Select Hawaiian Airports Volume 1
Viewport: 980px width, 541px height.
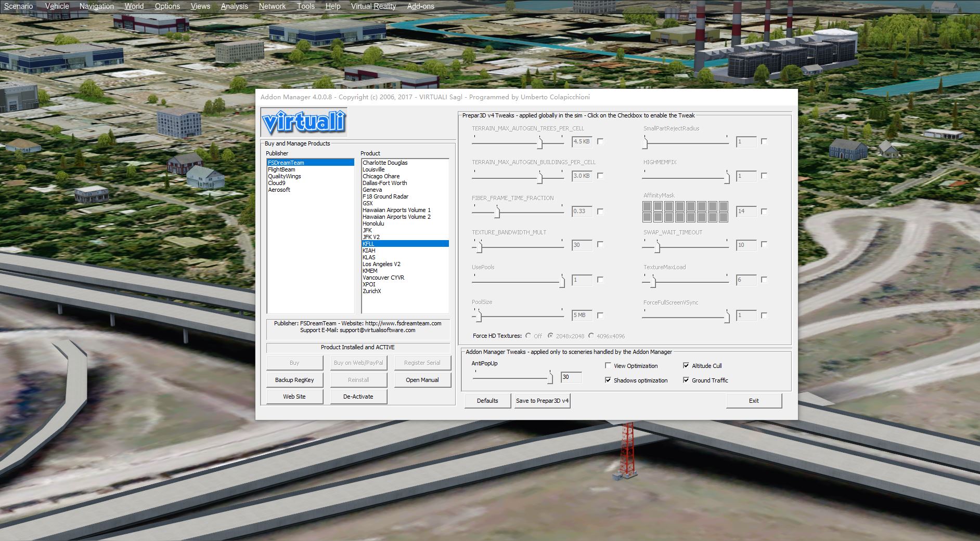tap(405, 210)
